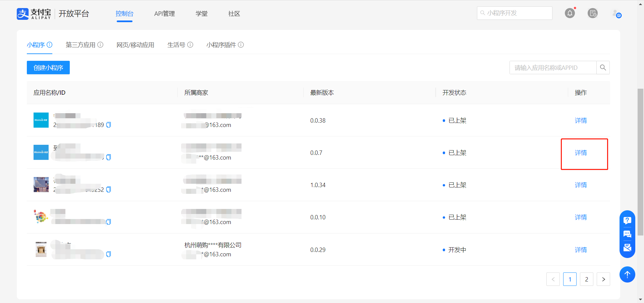Screen dimensions: 644x303
Task: Open 详情 for the 开发中 app
Action: pos(581,250)
